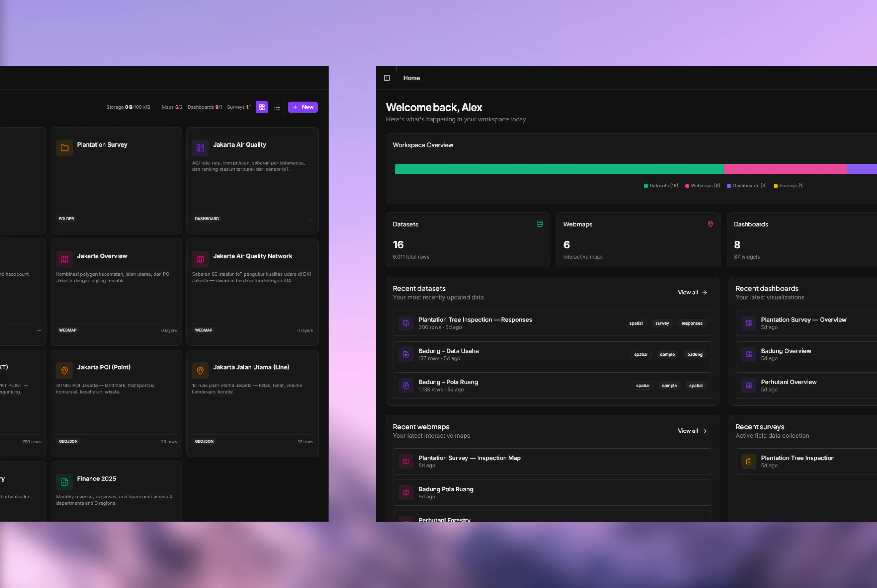Screen dimensions: 877x588
Task: Click the DASHBOARD badge on Jakarta Air Quality card
Action: point(207,219)
